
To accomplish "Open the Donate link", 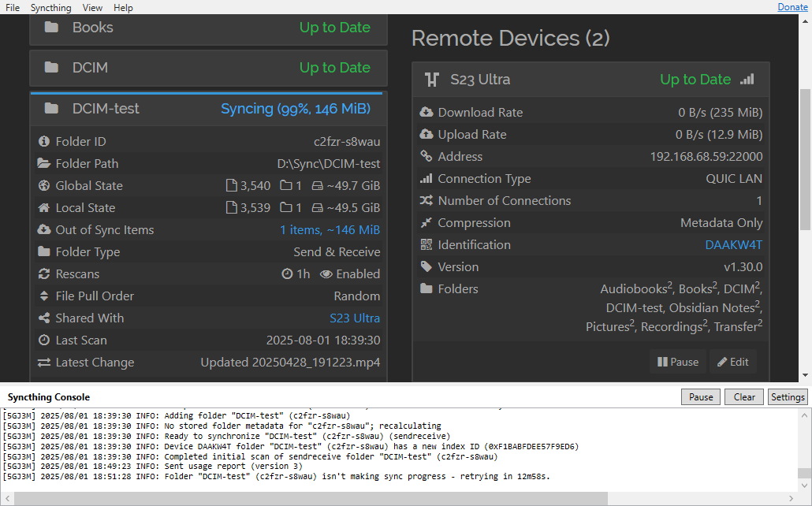I will [792, 7].
